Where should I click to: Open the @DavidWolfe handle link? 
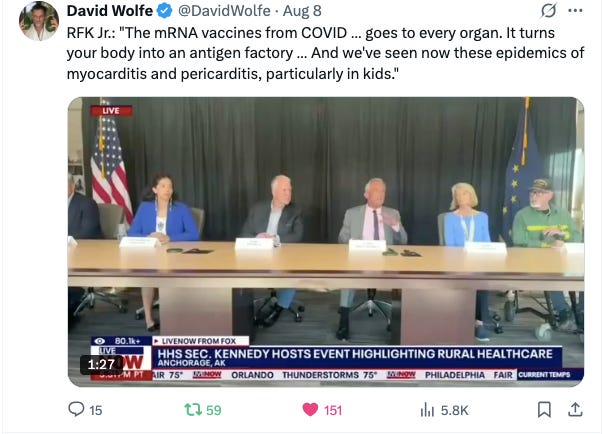[224, 11]
